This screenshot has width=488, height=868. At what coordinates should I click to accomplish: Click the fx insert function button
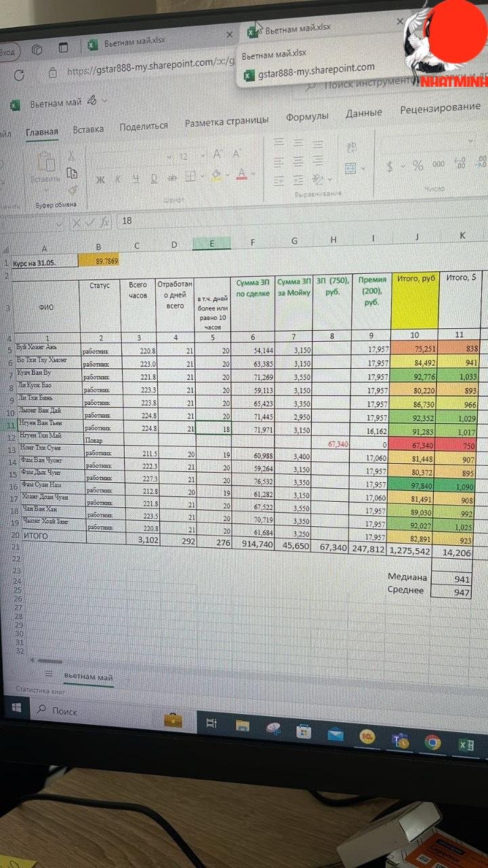[105, 222]
